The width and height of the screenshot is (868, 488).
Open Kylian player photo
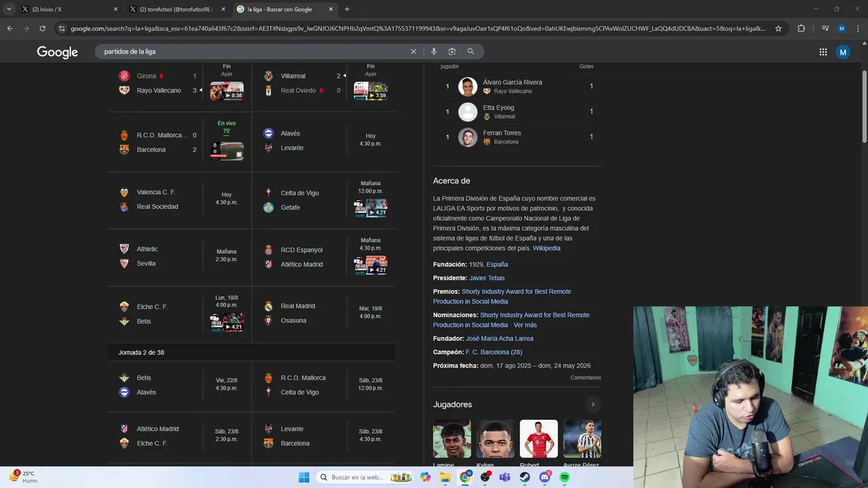click(495, 439)
